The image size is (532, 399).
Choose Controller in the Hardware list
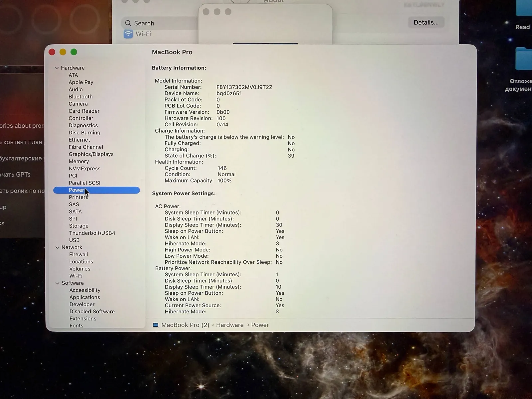pyautogui.click(x=81, y=118)
